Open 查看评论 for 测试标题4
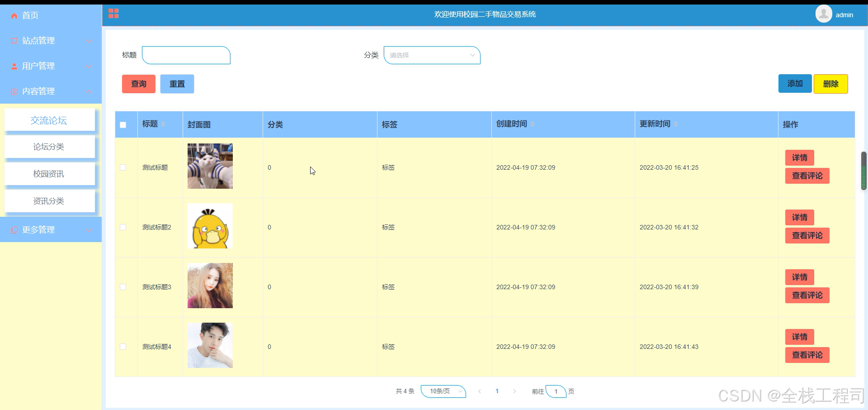 pos(807,355)
